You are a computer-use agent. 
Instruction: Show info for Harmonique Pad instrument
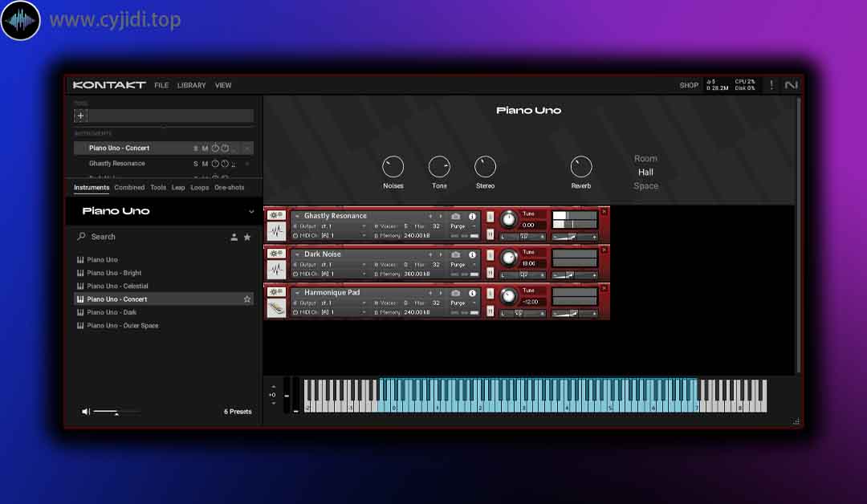click(472, 293)
